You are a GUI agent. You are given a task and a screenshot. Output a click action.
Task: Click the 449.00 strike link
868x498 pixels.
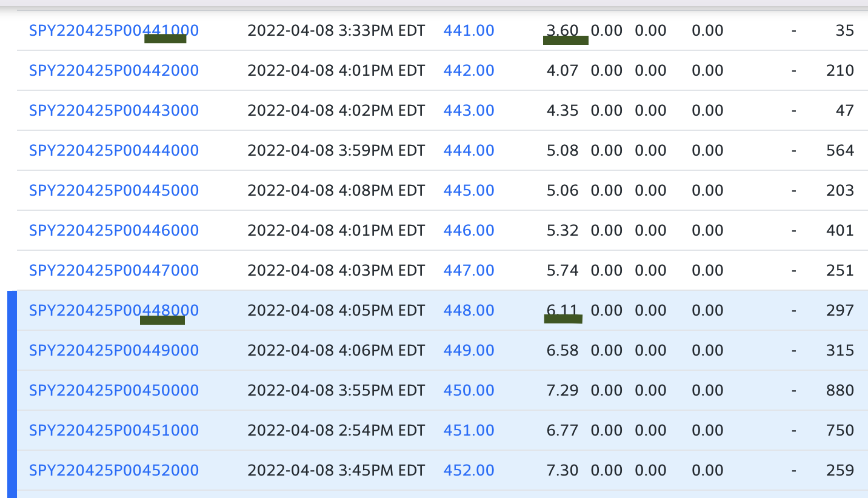tap(469, 350)
